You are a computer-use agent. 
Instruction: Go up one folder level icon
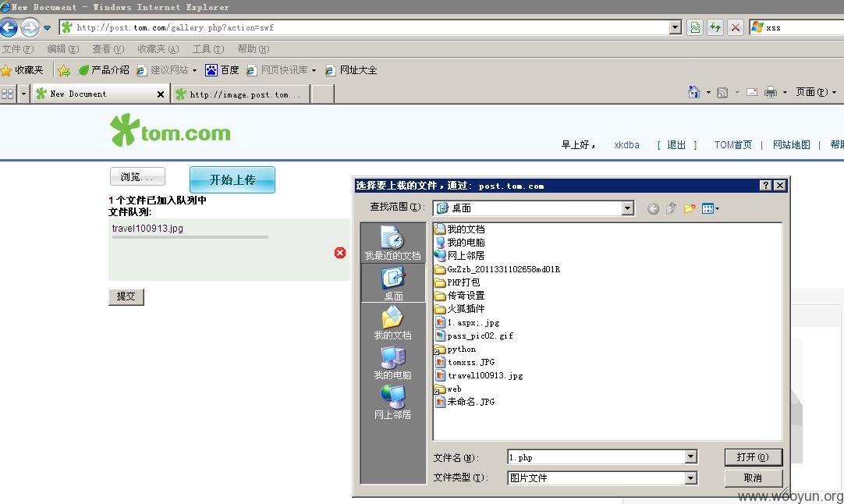(x=671, y=208)
